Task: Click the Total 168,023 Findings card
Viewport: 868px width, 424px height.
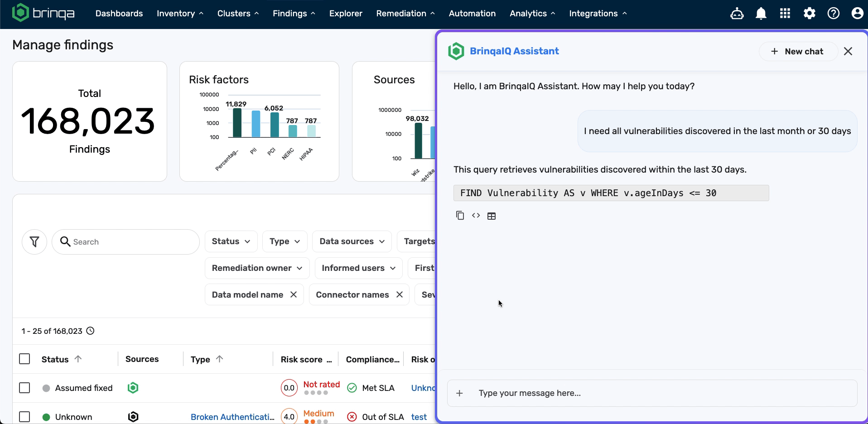Action: click(x=90, y=121)
